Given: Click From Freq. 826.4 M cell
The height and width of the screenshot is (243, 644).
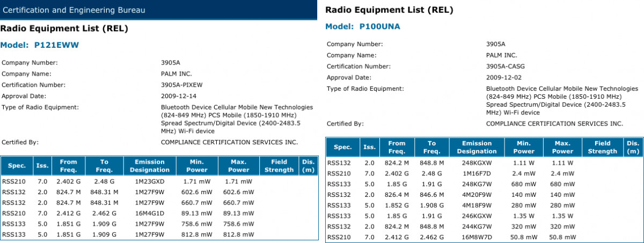Looking at the screenshot, I should point(396,194).
